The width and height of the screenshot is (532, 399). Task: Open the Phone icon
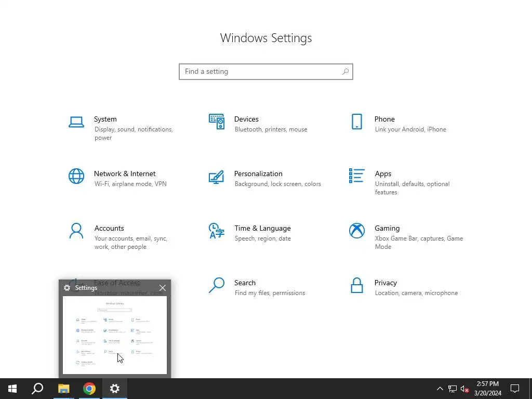[356, 122]
